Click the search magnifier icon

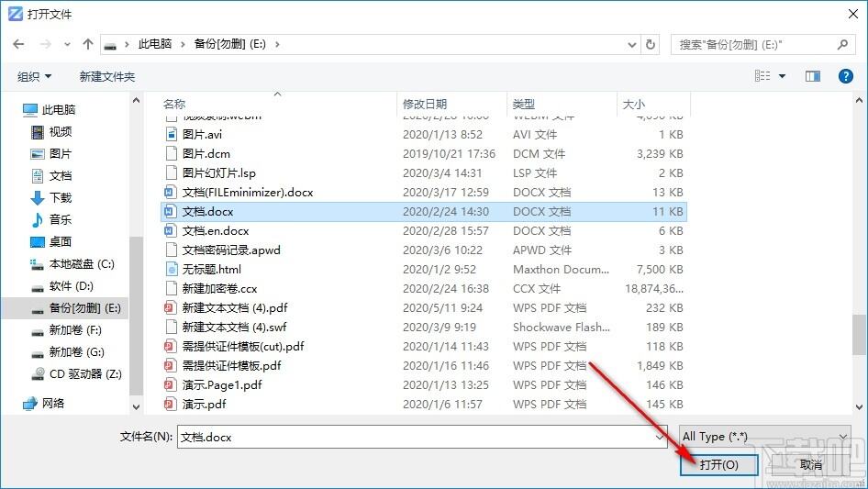tap(842, 44)
